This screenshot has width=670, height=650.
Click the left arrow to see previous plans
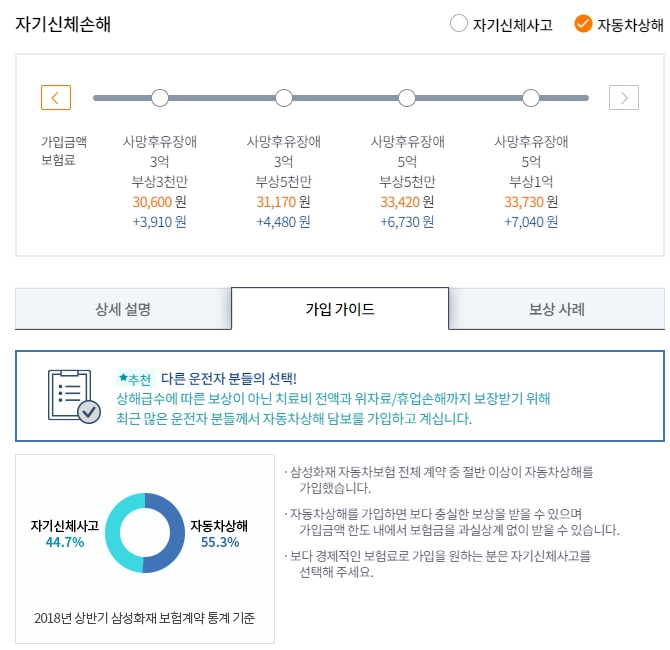(x=56, y=98)
